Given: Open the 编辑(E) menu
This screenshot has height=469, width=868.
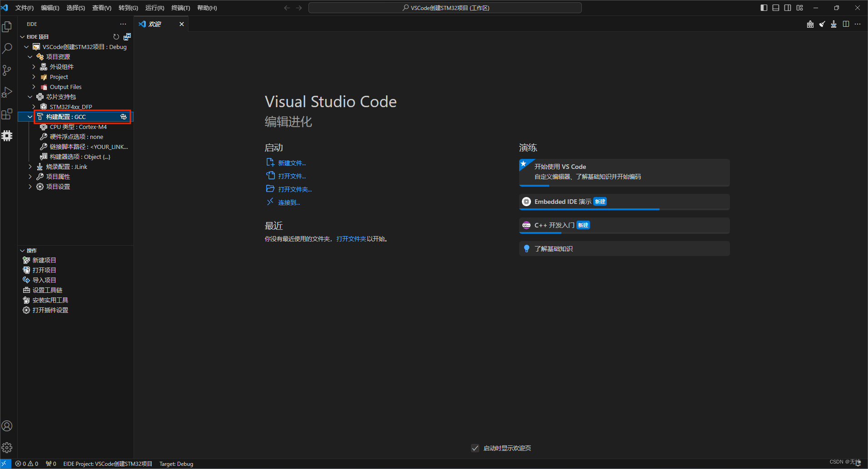Looking at the screenshot, I should (50, 8).
